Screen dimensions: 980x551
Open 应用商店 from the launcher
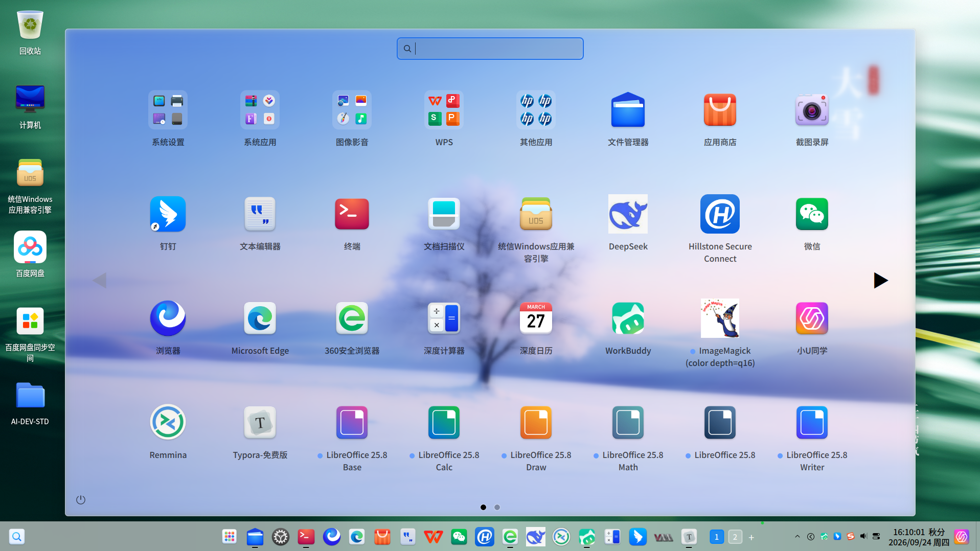point(720,110)
